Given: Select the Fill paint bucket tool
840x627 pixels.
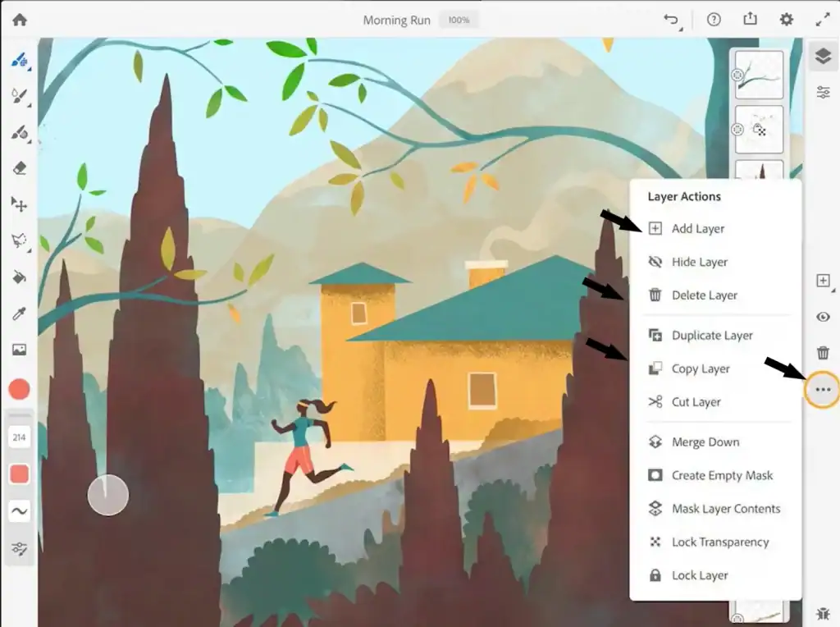Looking at the screenshot, I should coord(19,277).
